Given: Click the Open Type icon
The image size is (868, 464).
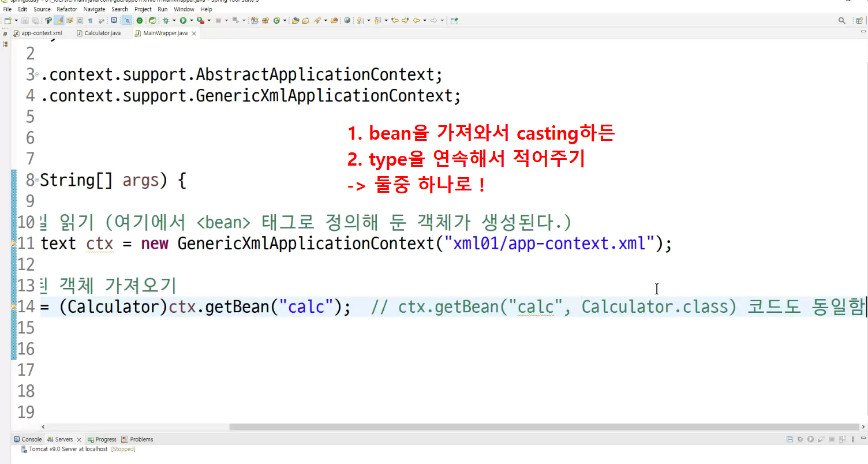Looking at the screenshot, I should click(x=295, y=20).
